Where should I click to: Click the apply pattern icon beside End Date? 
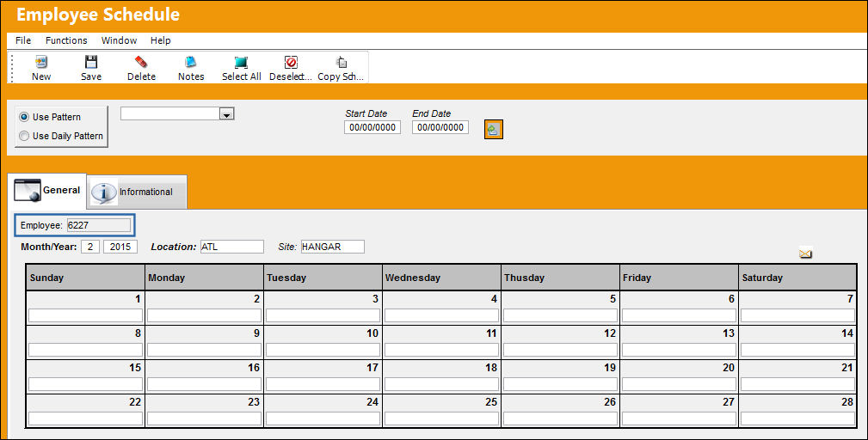click(x=493, y=130)
